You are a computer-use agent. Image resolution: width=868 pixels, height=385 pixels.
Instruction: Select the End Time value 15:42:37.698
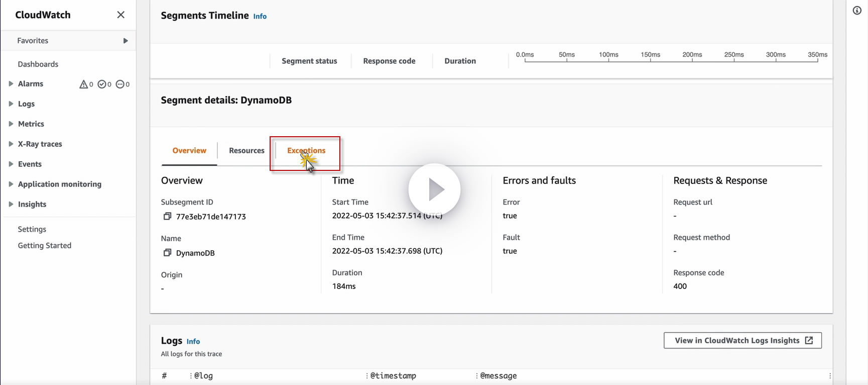pyautogui.click(x=387, y=251)
